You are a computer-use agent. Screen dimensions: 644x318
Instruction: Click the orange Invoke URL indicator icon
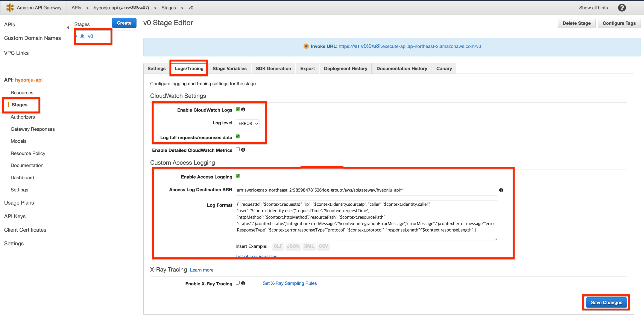click(x=306, y=46)
